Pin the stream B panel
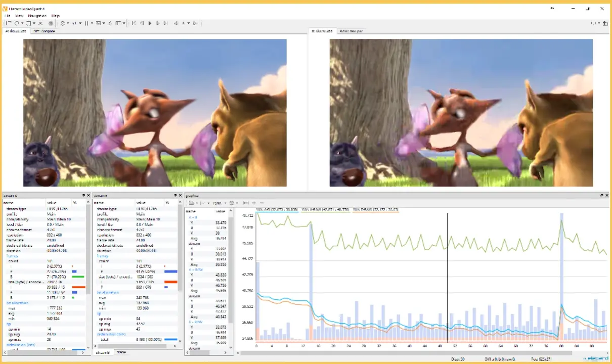 point(175,195)
